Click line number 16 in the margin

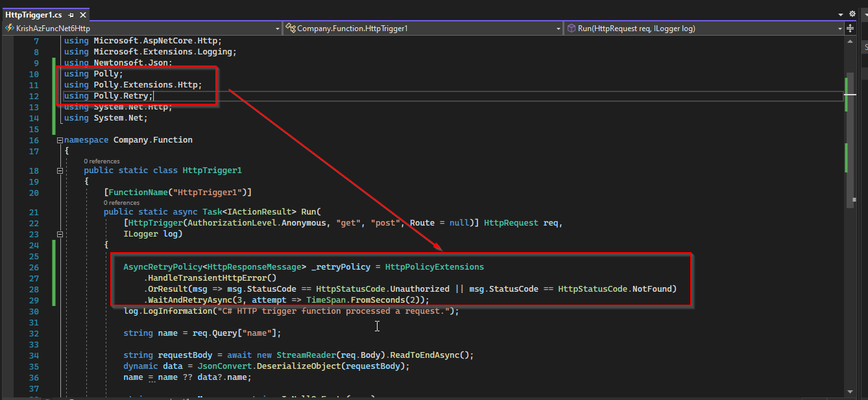pos(33,140)
